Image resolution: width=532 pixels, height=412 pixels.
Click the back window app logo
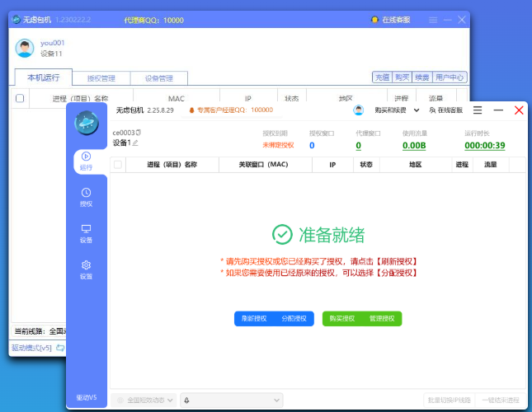[16, 20]
